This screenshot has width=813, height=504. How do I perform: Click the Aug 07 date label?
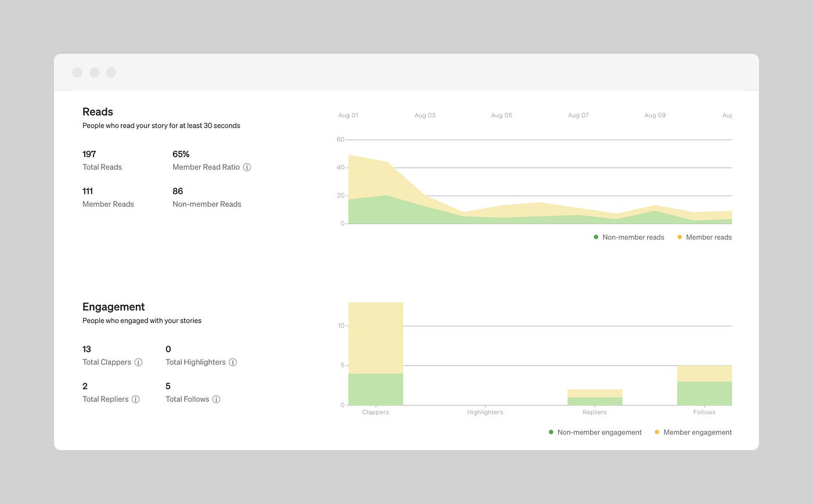(x=578, y=116)
